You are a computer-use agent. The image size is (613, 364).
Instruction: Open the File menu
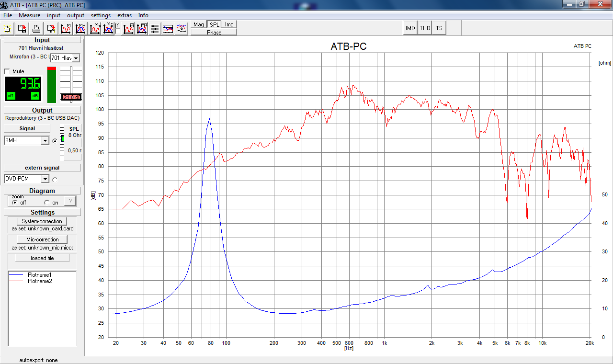pyautogui.click(x=8, y=15)
